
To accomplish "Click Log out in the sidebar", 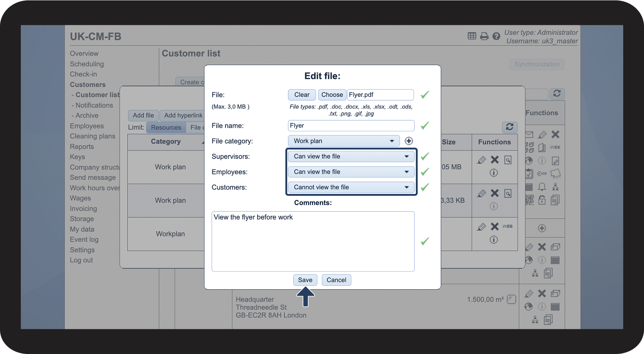I will [x=81, y=260].
